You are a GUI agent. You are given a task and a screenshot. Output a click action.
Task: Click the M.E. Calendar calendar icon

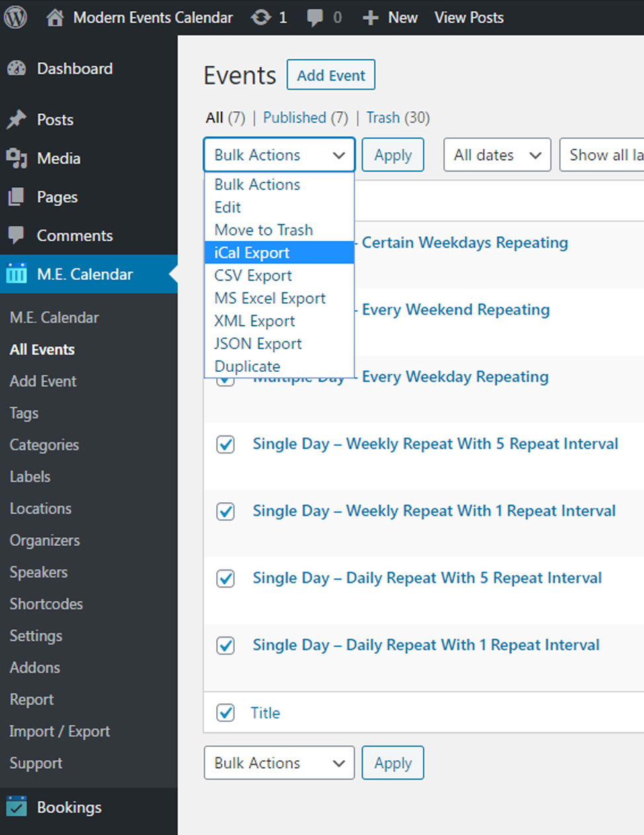pyautogui.click(x=17, y=274)
